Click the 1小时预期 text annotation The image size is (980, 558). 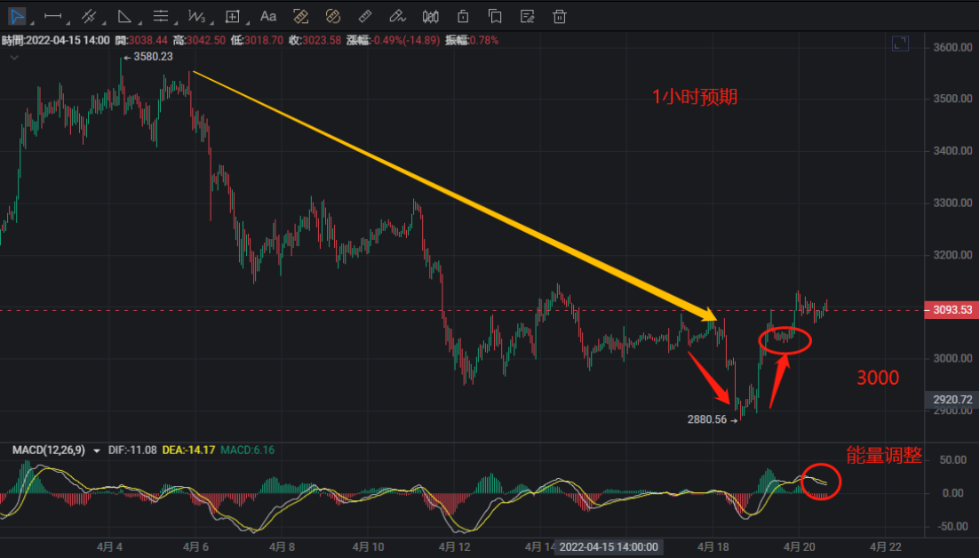[695, 97]
